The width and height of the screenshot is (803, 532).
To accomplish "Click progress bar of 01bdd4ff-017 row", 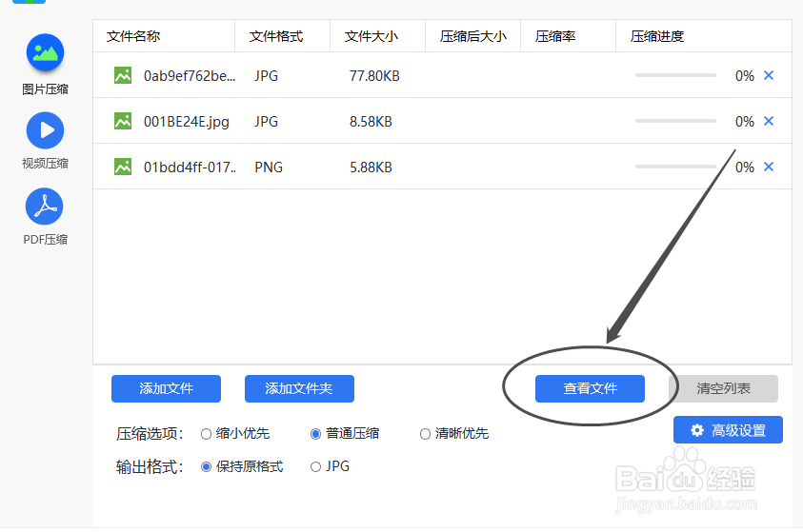I will (x=675, y=167).
